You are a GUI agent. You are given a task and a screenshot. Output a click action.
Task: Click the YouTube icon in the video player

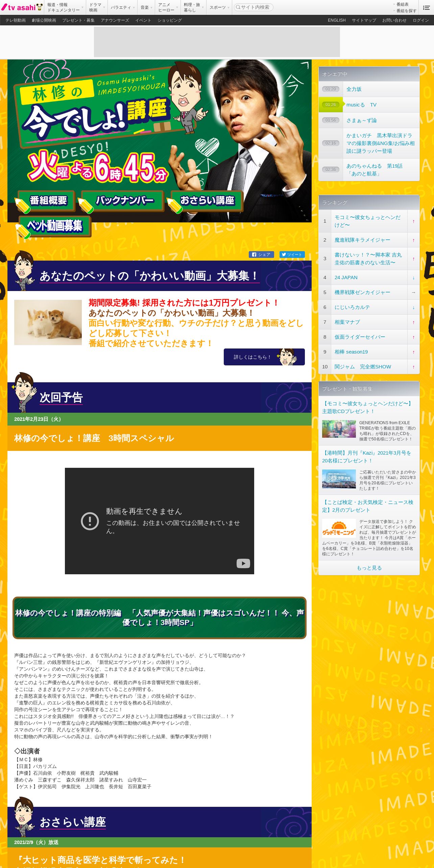point(243,563)
